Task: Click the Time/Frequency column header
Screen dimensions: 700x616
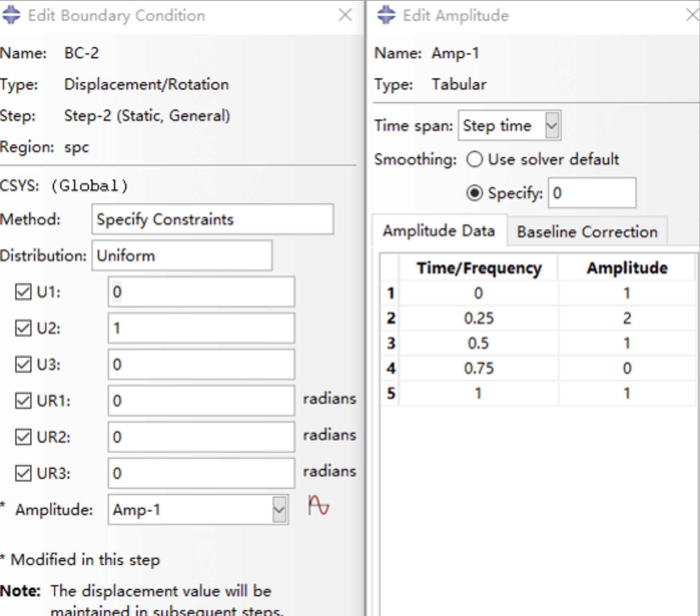Action: click(478, 268)
